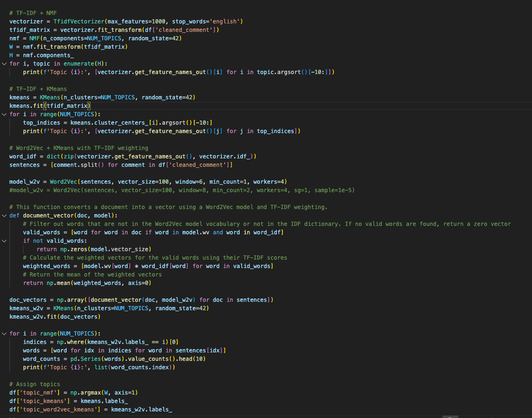532x418 pixels.
Task: Collapse the for loop above np.where line
Action: (4, 334)
